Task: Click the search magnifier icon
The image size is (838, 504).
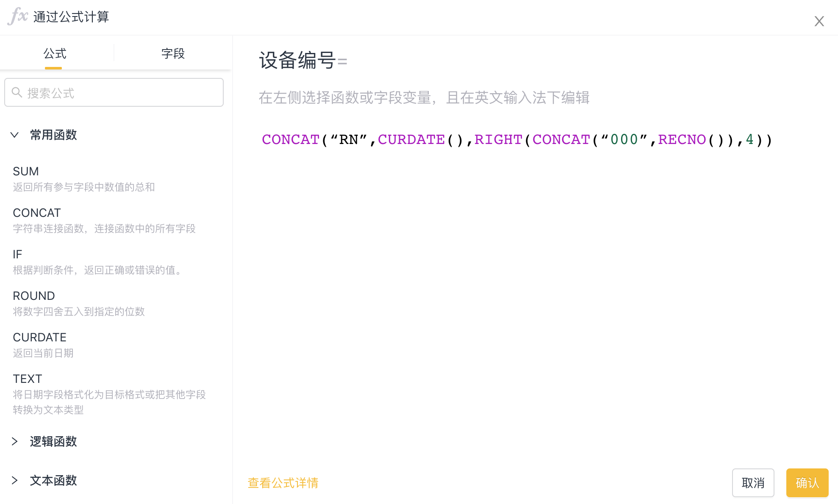Action: pyautogui.click(x=17, y=92)
